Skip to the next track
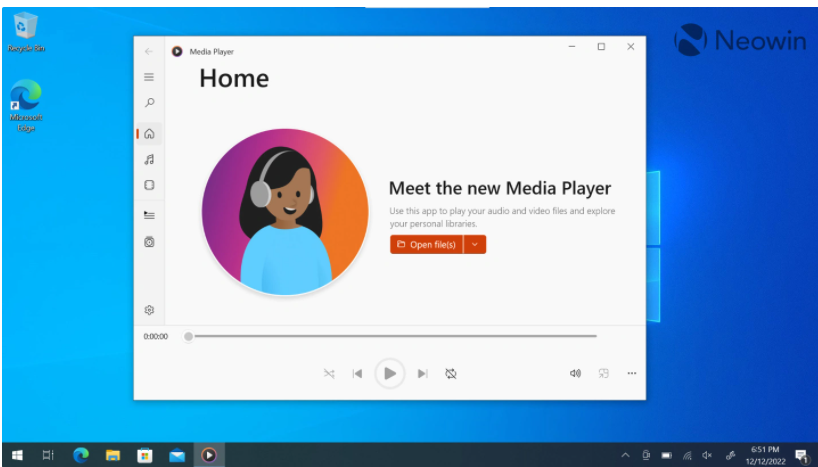 (423, 374)
